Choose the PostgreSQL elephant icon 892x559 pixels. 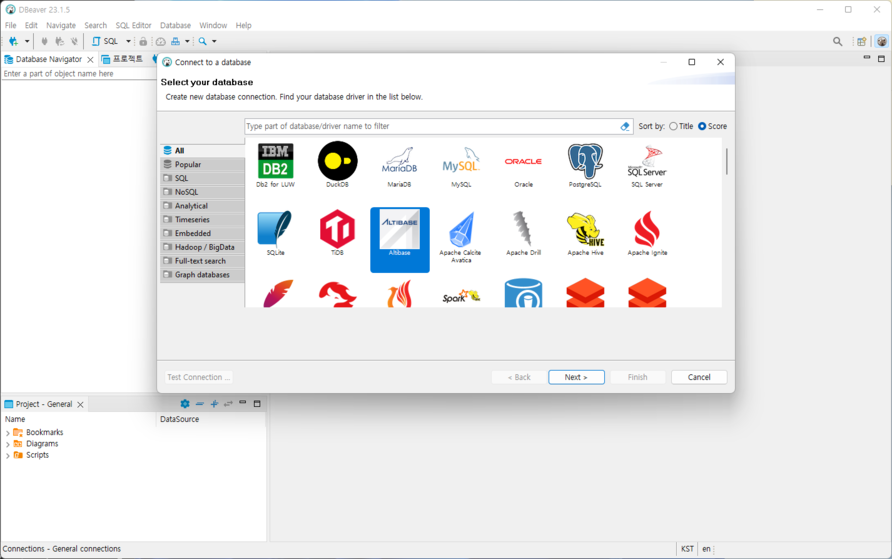(585, 163)
